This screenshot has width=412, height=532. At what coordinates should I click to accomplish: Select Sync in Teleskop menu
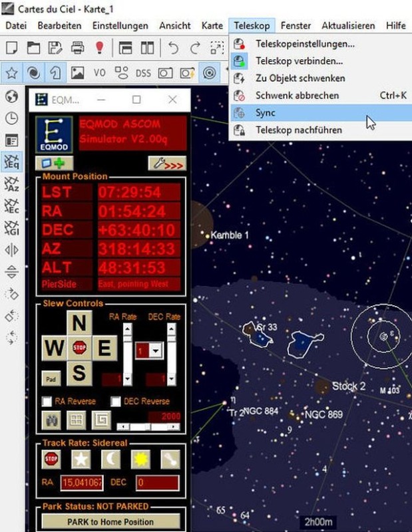tap(321, 112)
